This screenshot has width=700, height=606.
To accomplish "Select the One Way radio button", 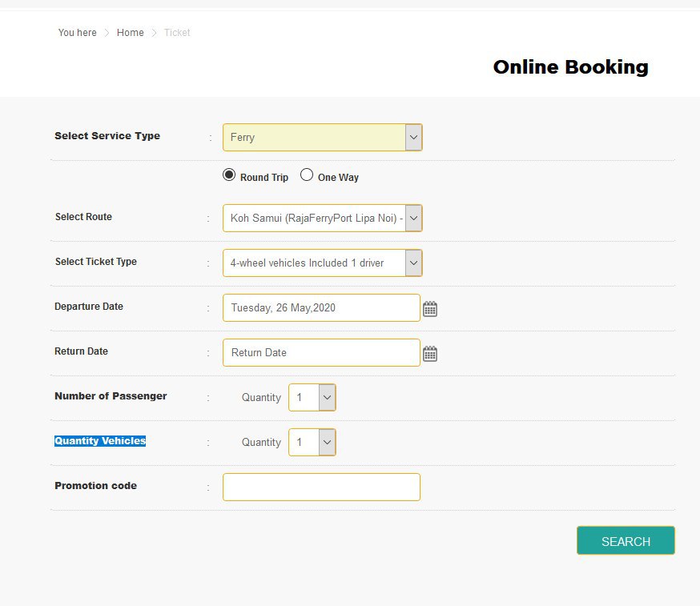I will tap(307, 175).
